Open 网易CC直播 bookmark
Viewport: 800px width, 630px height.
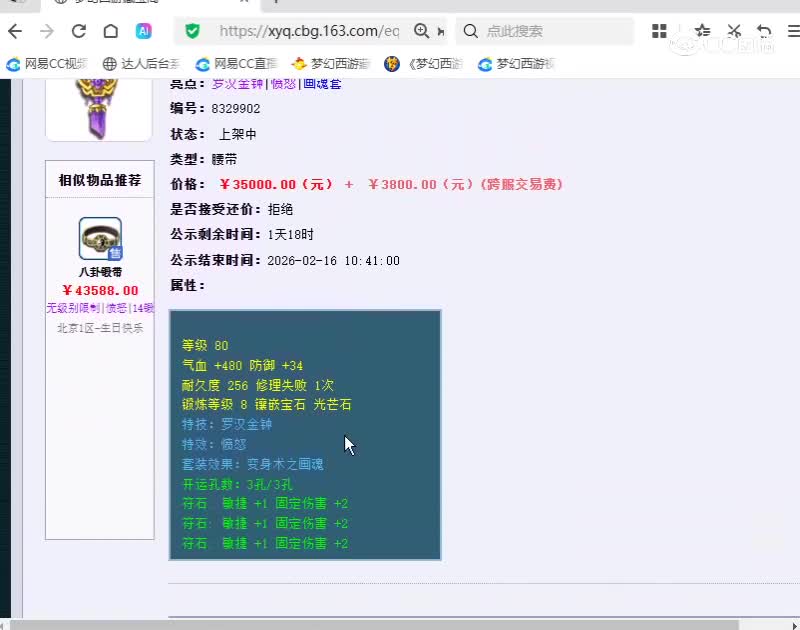[236, 64]
